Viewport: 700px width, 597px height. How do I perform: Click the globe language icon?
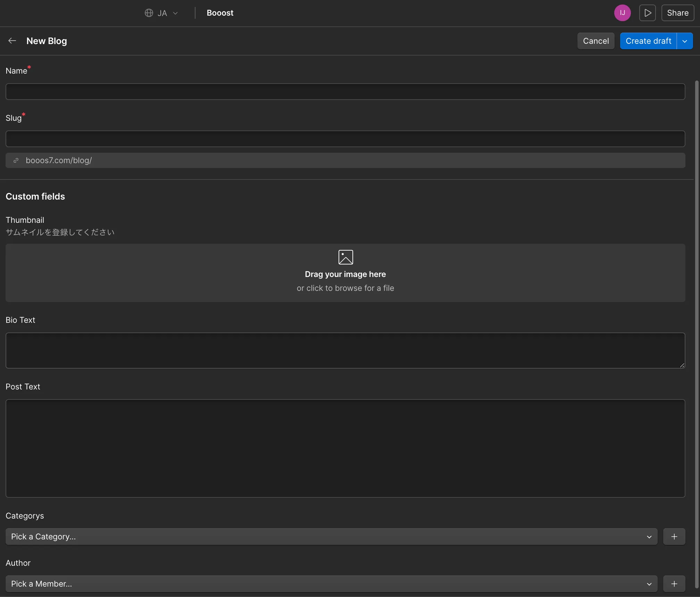[149, 13]
